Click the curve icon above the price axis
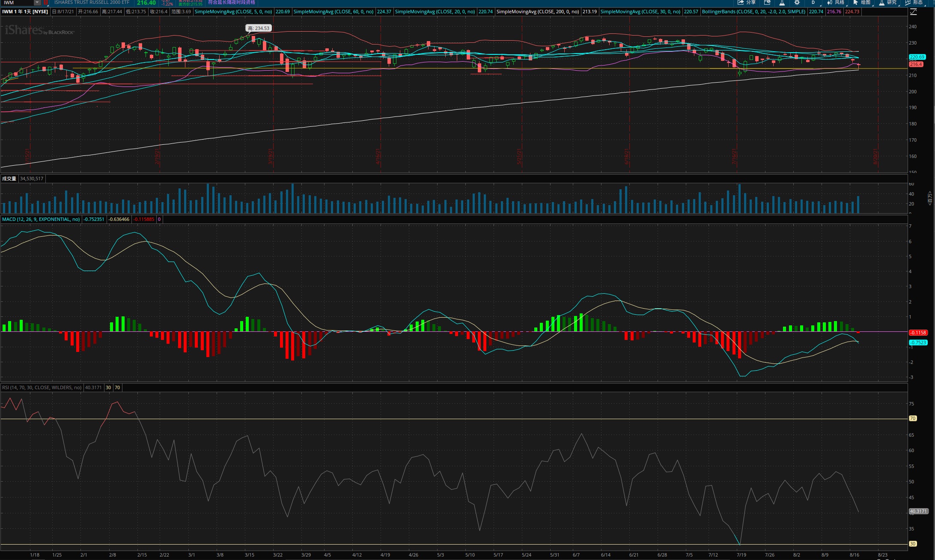The width and height of the screenshot is (935, 560). pyautogui.click(x=913, y=12)
